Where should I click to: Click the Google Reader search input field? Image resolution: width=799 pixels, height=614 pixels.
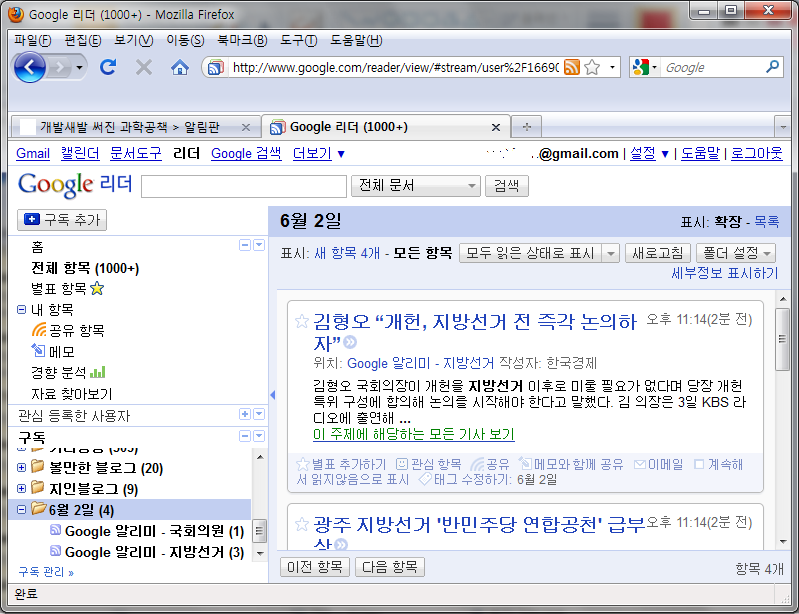coord(243,186)
